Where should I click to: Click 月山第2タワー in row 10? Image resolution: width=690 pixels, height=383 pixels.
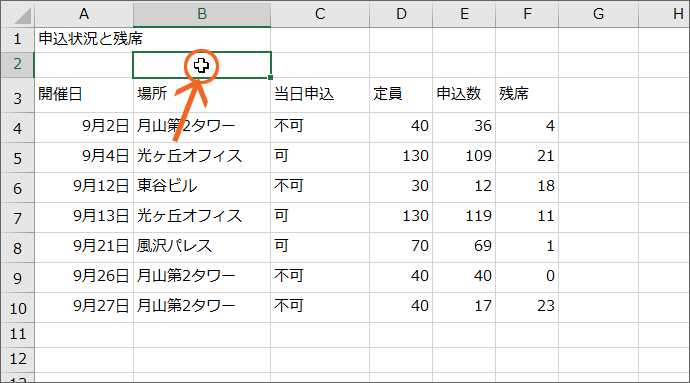(x=202, y=307)
